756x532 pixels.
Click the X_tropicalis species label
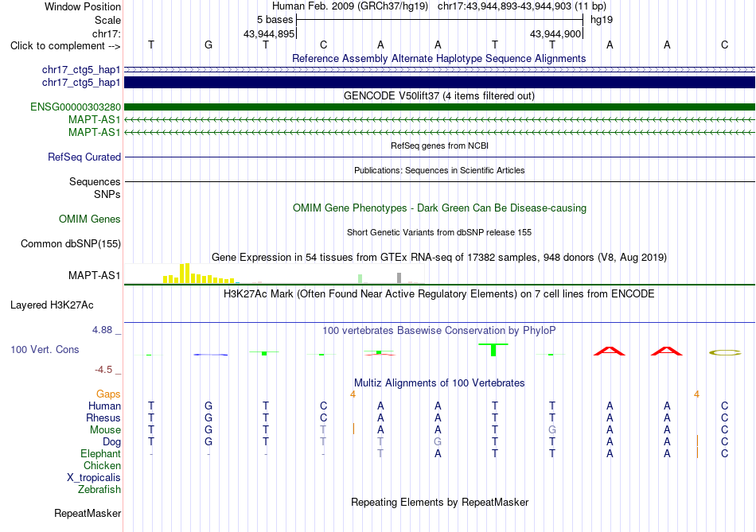point(94,478)
